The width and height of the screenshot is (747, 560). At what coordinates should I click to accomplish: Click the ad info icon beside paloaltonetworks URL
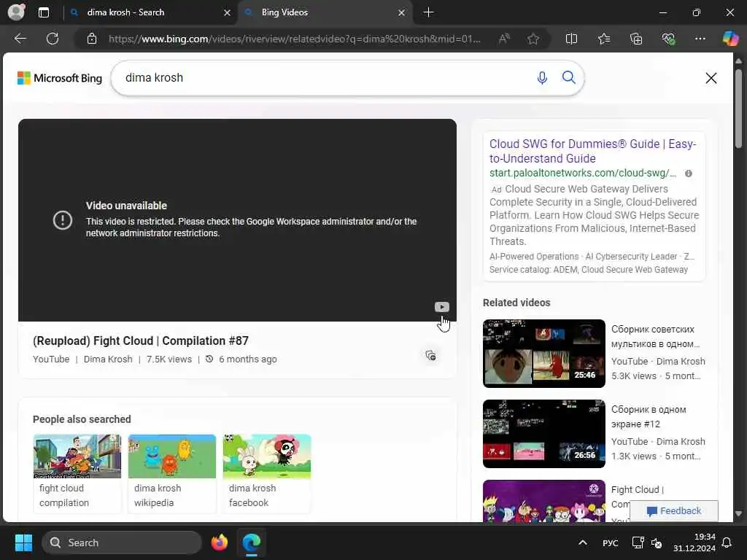pyautogui.click(x=689, y=174)
